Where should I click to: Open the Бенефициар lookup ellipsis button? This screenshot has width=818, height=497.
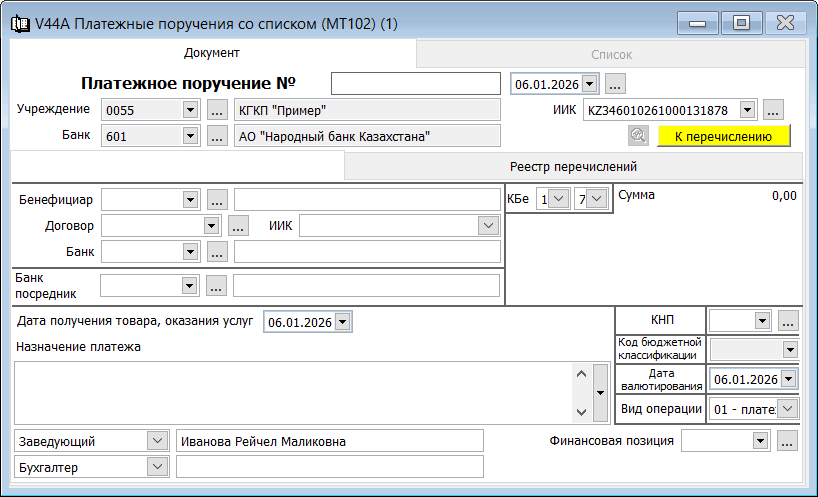[218, 199]
